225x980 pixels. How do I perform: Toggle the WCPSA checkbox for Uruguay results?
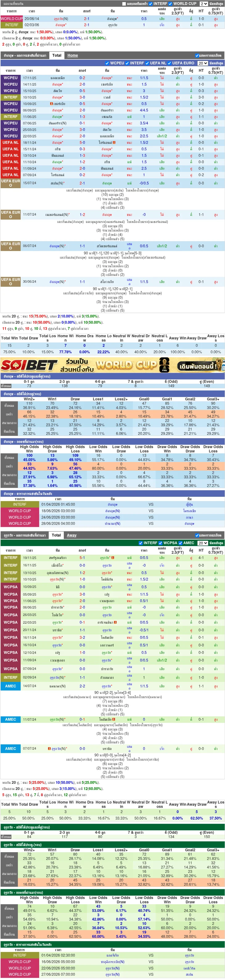pos(161,543)
